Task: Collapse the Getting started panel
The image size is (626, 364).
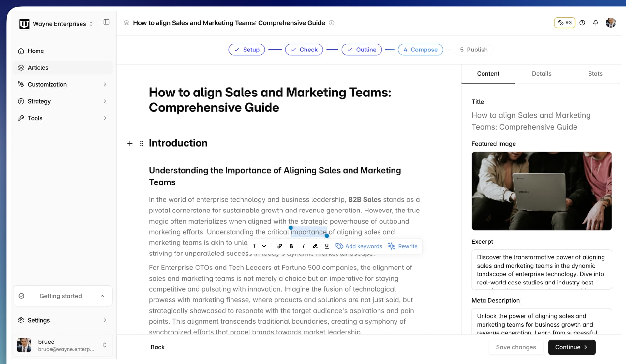Action: [102, 296]
